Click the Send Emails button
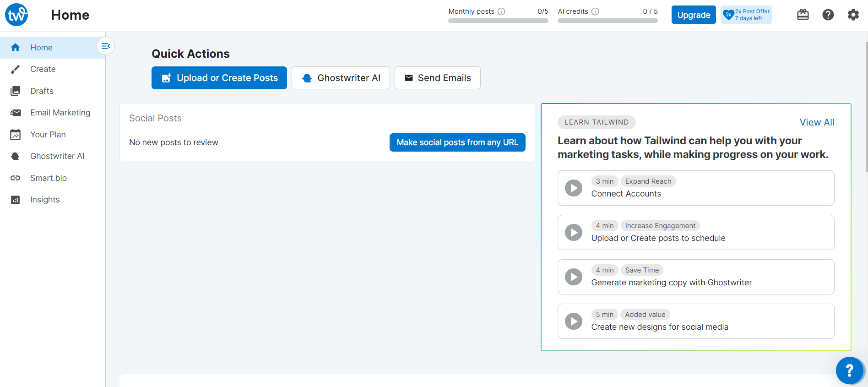868x387 pixels. point(438,78)
